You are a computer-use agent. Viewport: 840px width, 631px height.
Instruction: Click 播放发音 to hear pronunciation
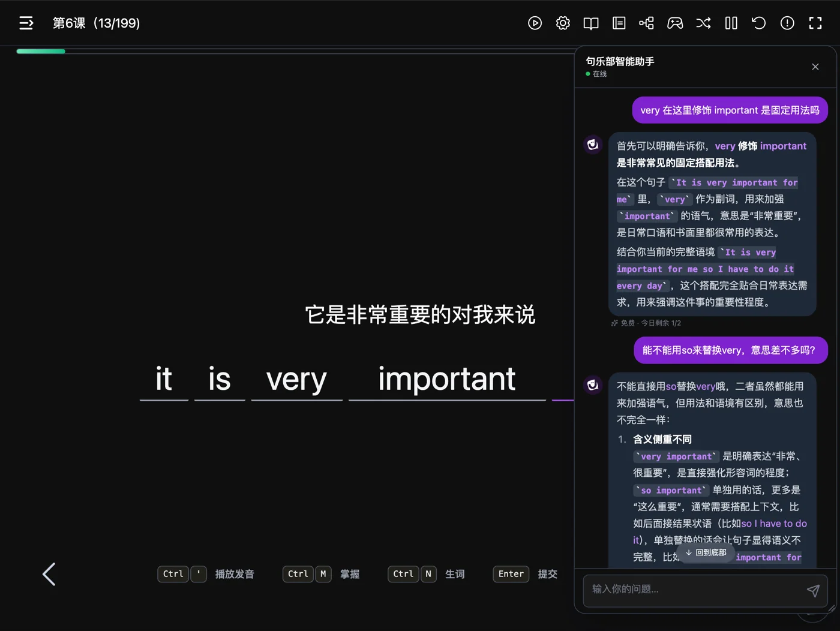(235, 574)
